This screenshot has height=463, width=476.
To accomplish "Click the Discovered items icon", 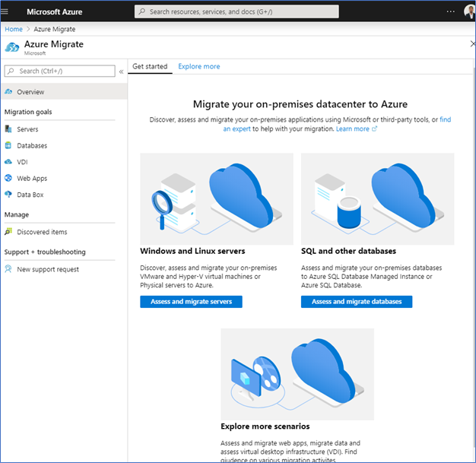I will (8, 231).
